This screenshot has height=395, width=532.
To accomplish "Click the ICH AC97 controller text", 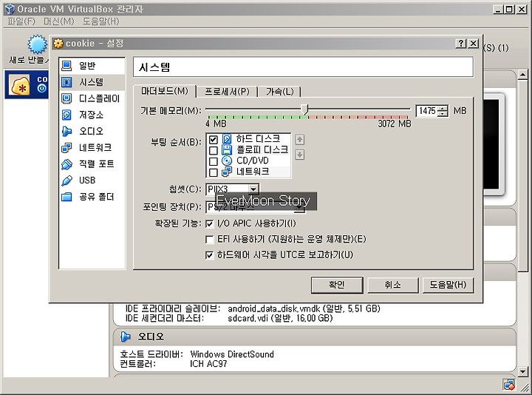I will coord(208,364).
